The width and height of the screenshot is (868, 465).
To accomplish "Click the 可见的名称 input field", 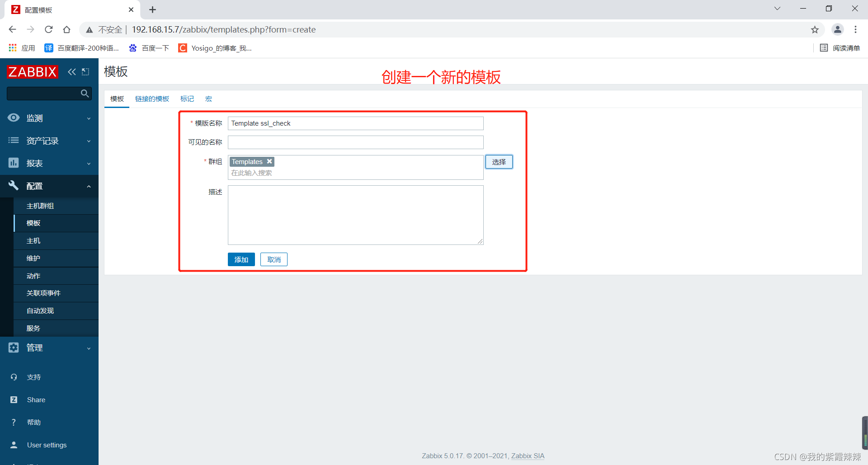I will [356, 142].
